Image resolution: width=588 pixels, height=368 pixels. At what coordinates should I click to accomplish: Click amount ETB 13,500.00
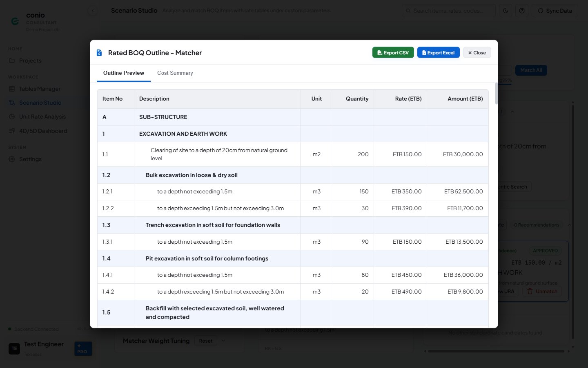(x=464, y=242)
